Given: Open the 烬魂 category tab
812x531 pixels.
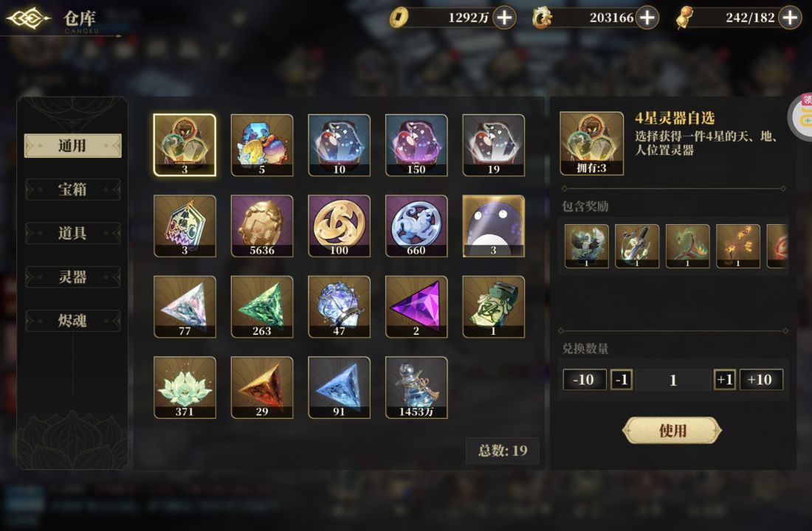Looking at the screenshot, I should pos(72,321).
